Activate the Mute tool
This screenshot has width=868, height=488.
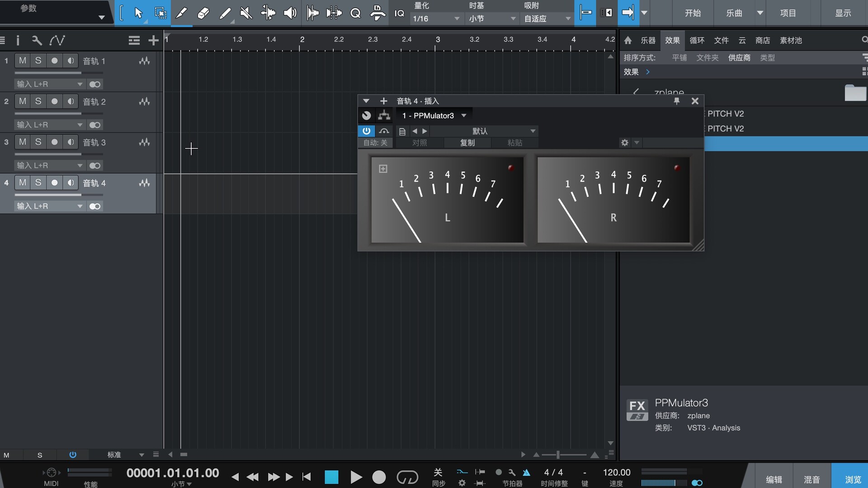[245, 13]
